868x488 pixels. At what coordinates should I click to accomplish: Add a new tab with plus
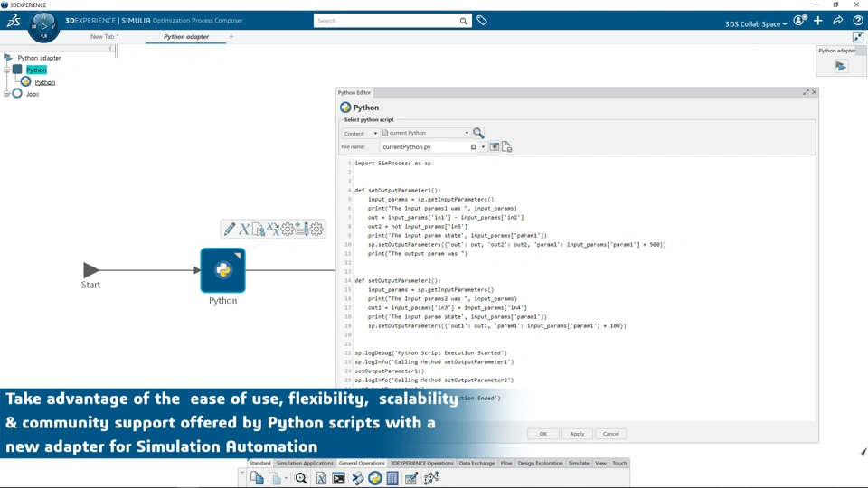point(231,36)
